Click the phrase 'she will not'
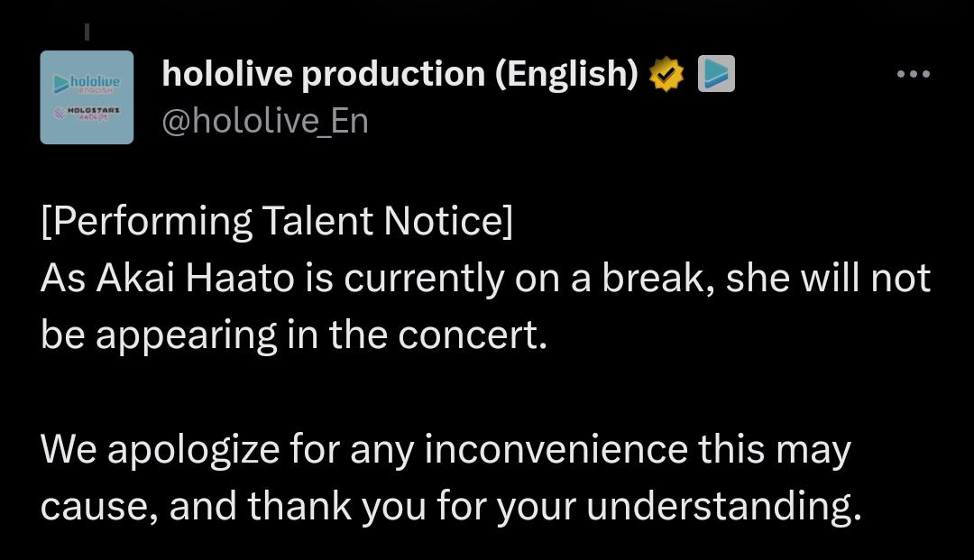 pyautogui.click(x=828, y=278)
